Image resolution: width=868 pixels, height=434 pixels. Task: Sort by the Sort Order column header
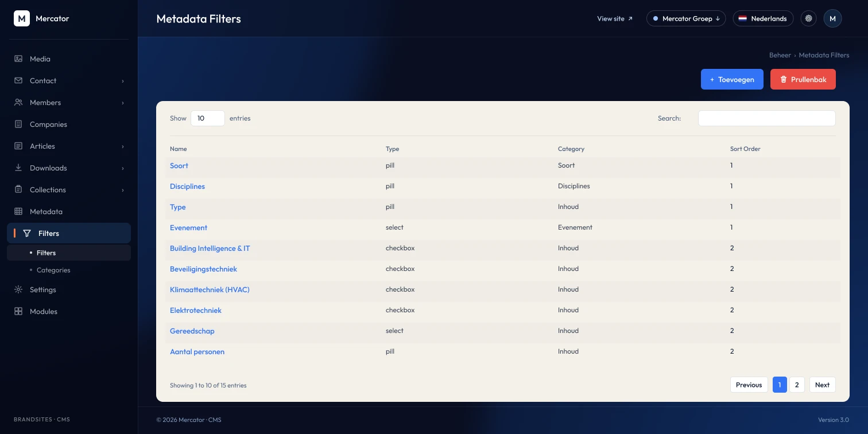[x=745, y=149]
